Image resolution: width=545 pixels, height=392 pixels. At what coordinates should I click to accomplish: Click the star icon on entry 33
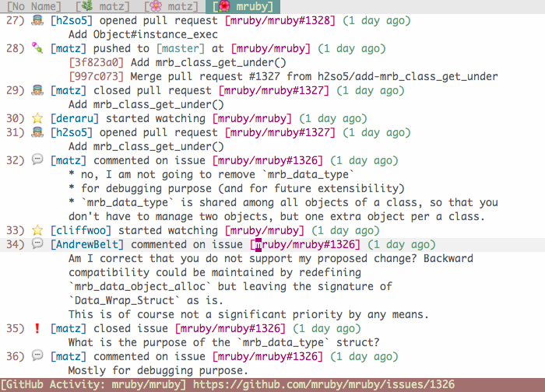click(x=37, y=230)
